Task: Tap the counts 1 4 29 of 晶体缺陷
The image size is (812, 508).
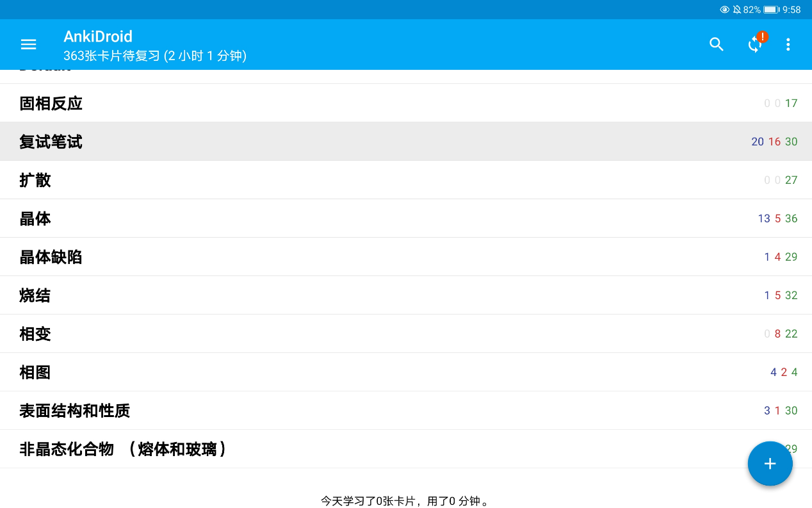Action: tap(781, 257)
